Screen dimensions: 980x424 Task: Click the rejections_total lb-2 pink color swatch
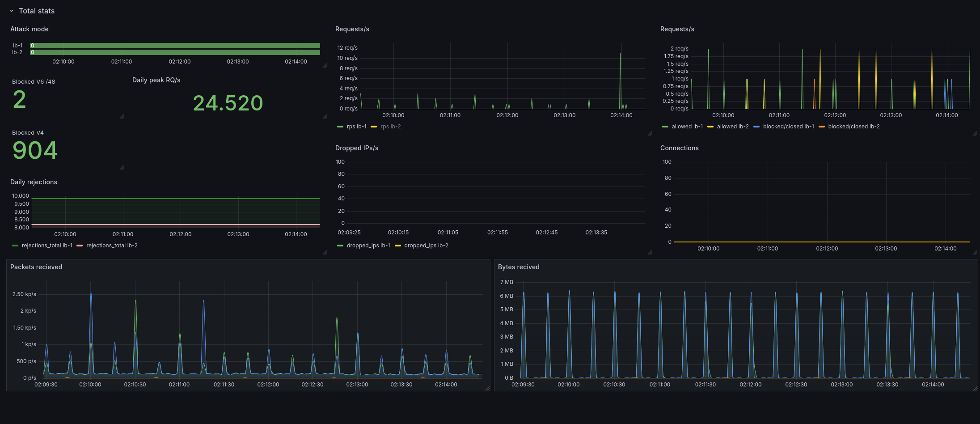(x=80, y=246)
